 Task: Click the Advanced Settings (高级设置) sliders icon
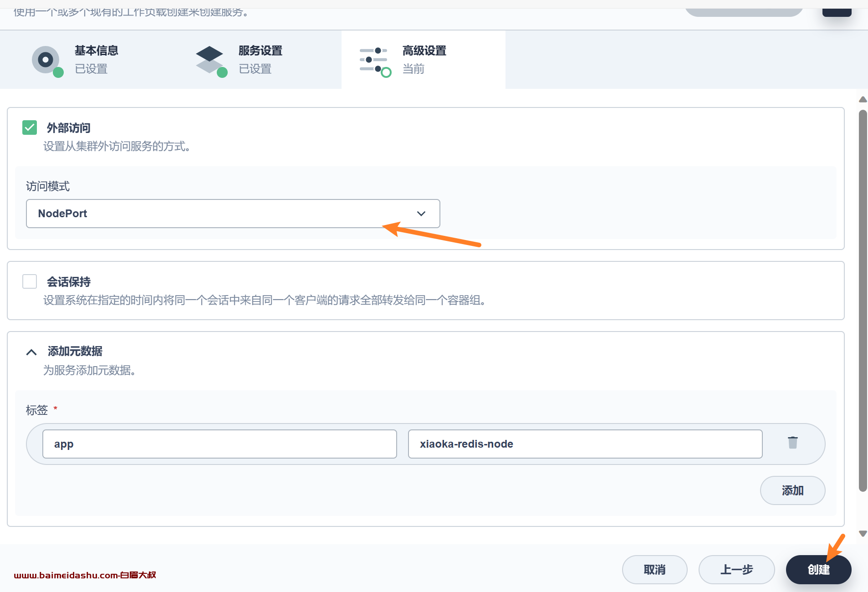[x=375, y=61]
